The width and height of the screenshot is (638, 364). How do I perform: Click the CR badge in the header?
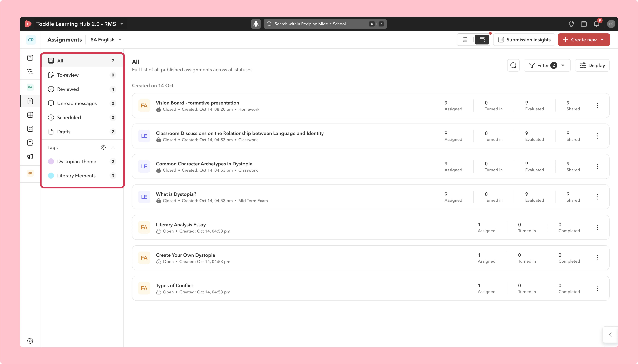coord(31,40)
